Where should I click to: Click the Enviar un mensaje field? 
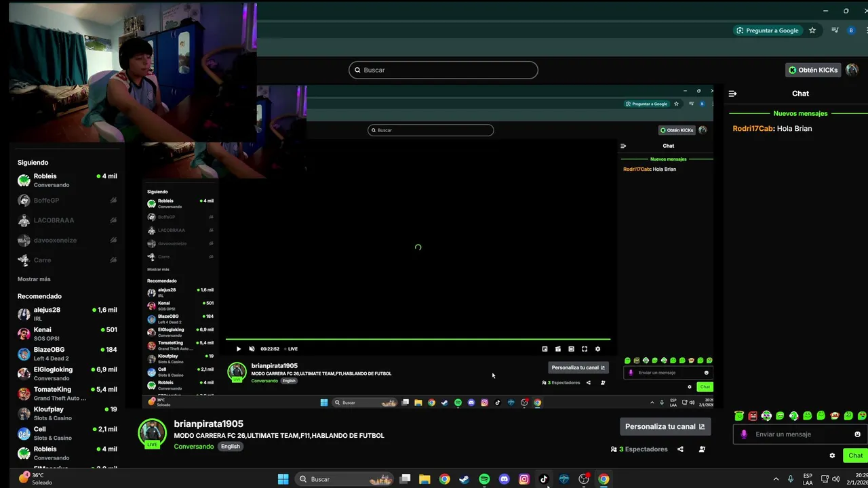point(800,434)
